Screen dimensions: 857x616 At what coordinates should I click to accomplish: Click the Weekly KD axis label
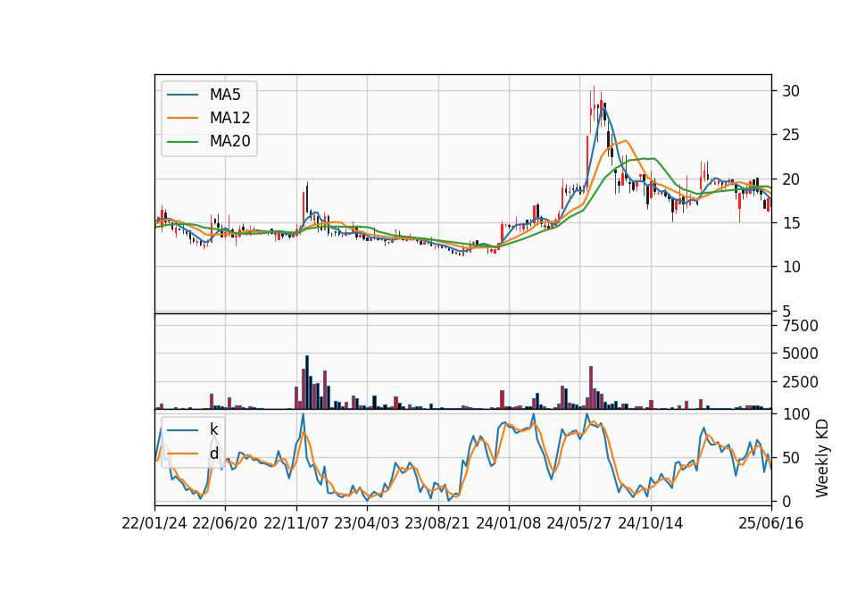pos(822,458)
